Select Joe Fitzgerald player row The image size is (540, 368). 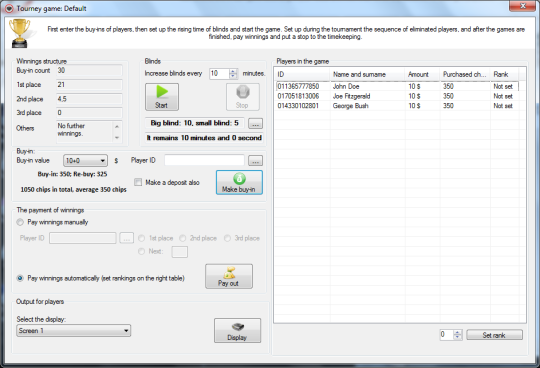point(397,96)
